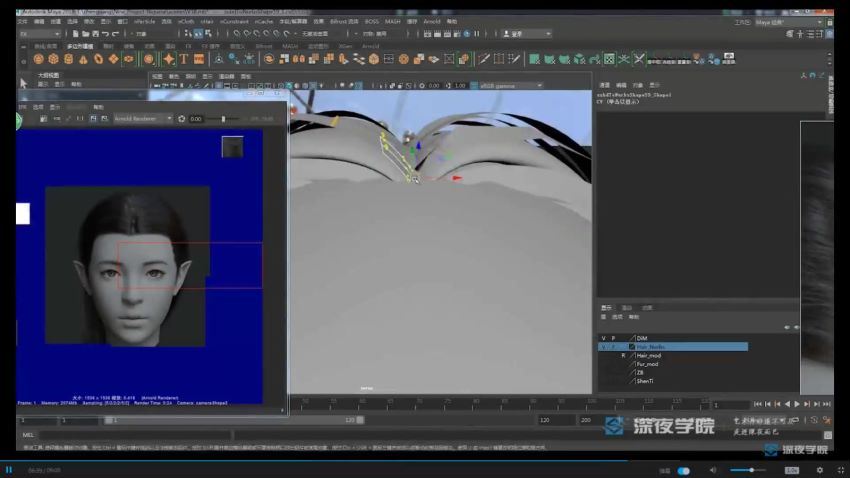This screenshot has width=850, height=478.
Task: Open the nConstraint menu
Action: pyautogui.click(x=234, y=22)
